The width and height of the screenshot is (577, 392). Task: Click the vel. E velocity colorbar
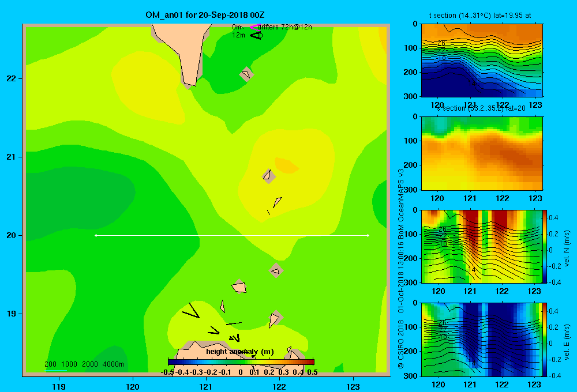[x=545, y=339]
